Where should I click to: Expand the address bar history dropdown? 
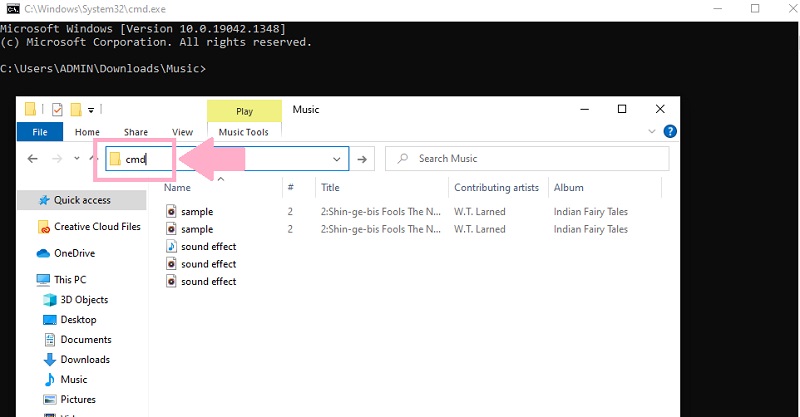(337, 159)
